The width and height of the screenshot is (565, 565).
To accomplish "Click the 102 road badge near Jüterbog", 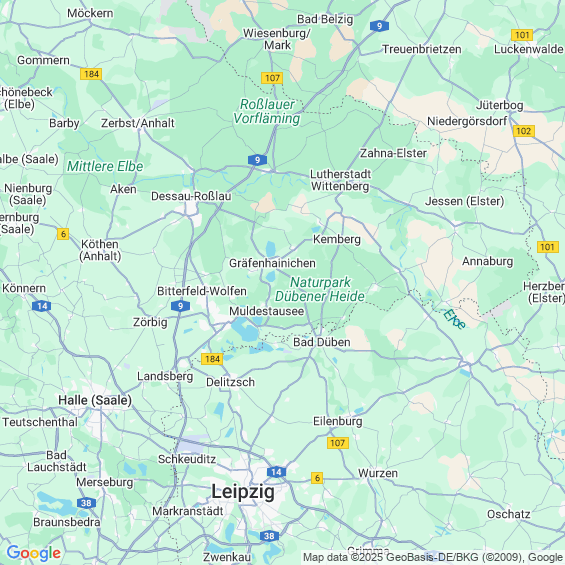I will tap(524, 131).
